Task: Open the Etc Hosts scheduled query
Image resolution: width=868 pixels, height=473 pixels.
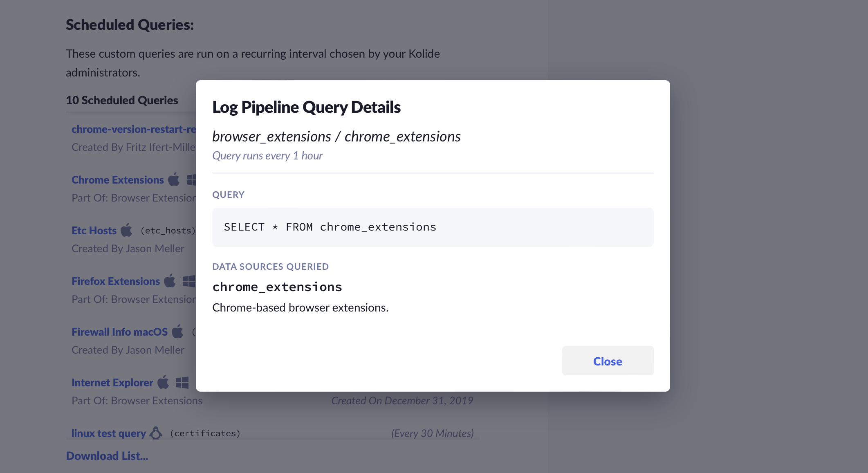Action: pyautogui.click(x=94, y=231)
